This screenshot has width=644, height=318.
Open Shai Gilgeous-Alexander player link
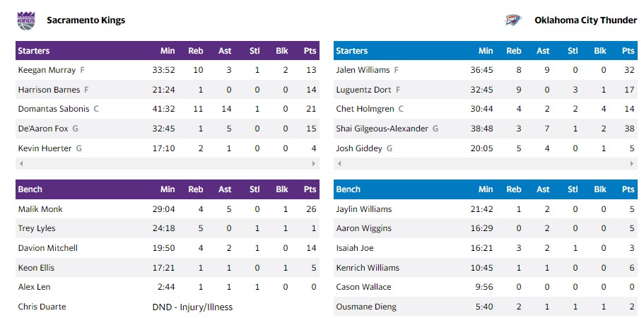382,129
